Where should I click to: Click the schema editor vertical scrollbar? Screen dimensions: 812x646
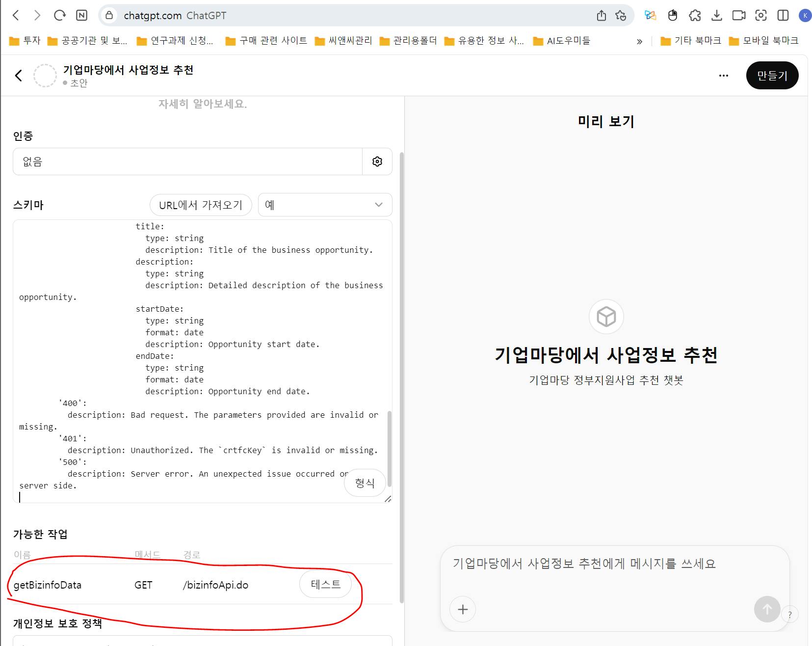[x=390, y=448]
